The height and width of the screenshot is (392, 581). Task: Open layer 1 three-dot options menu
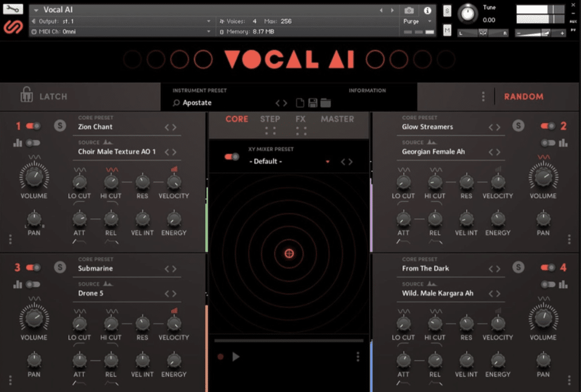(10, 239)
